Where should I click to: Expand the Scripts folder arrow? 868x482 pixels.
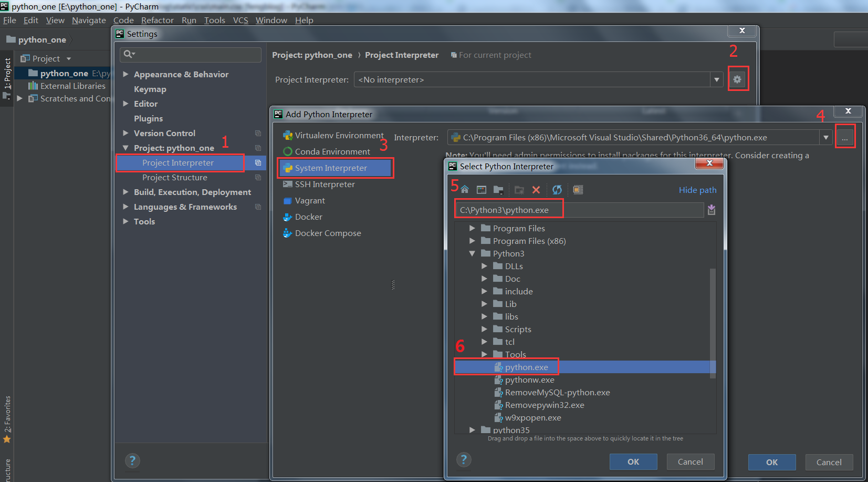coord(484,330)
